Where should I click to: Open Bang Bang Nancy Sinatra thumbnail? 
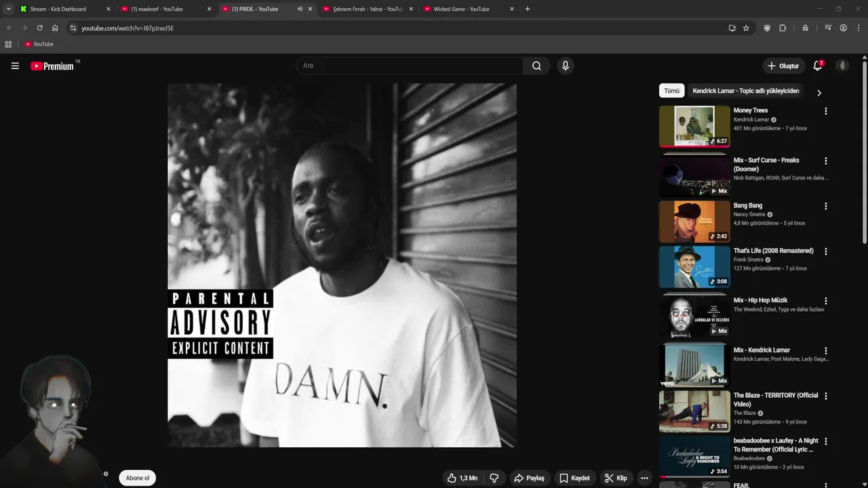click(694, 221)
